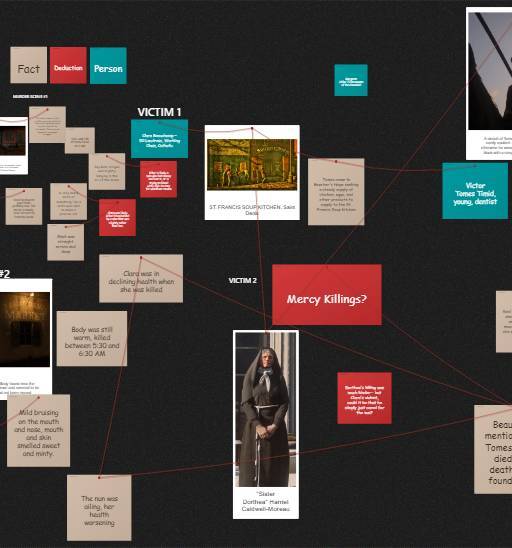Select the tan Fact legend card
The width and height of the screenshot is (512, 548).
click(29, 65)
